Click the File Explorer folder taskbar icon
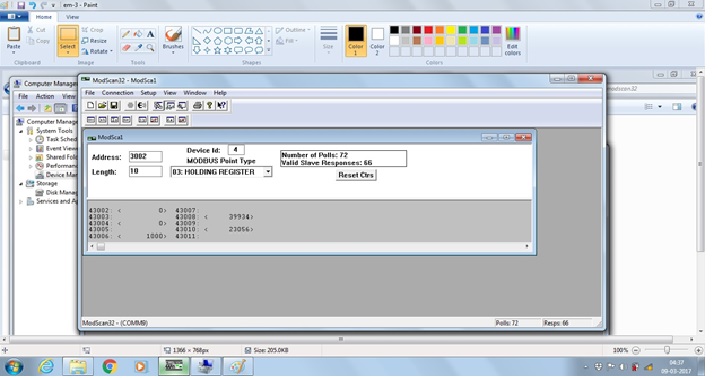The width and height of the screenshot is (718, 378). [77, 367]
